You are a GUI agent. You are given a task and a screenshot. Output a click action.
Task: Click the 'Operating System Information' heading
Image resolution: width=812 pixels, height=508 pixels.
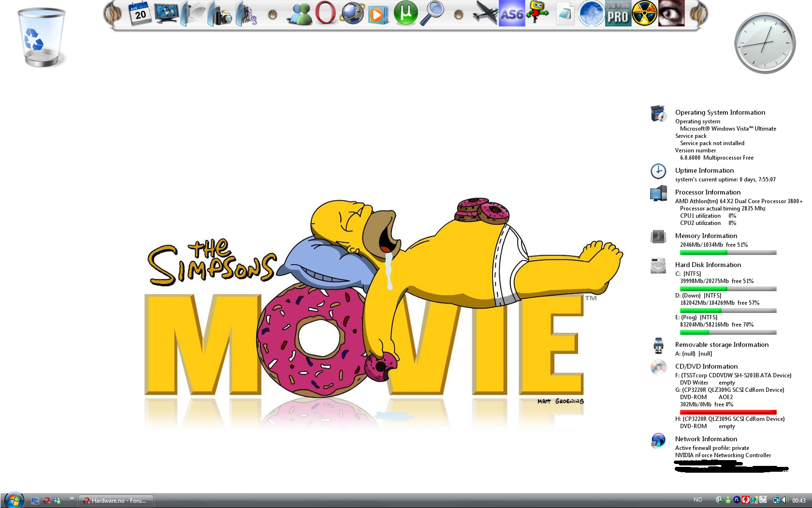pyautogui.click(x=720, y=112)
